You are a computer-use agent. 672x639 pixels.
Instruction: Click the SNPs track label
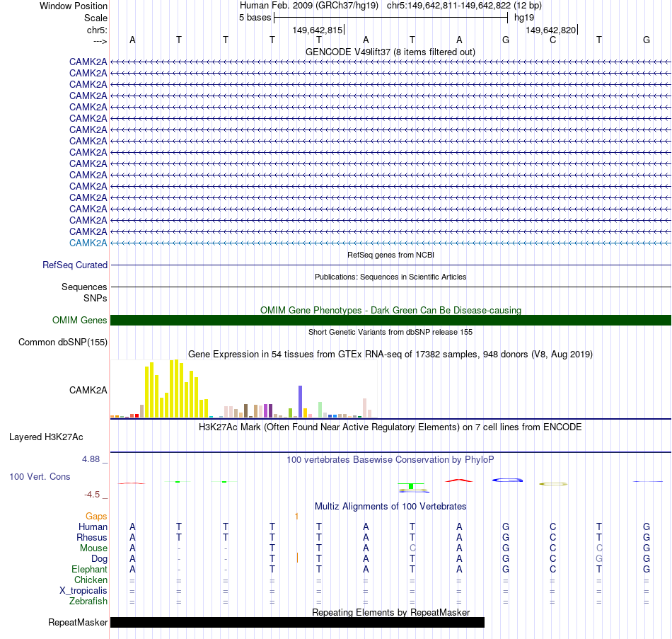95,298
